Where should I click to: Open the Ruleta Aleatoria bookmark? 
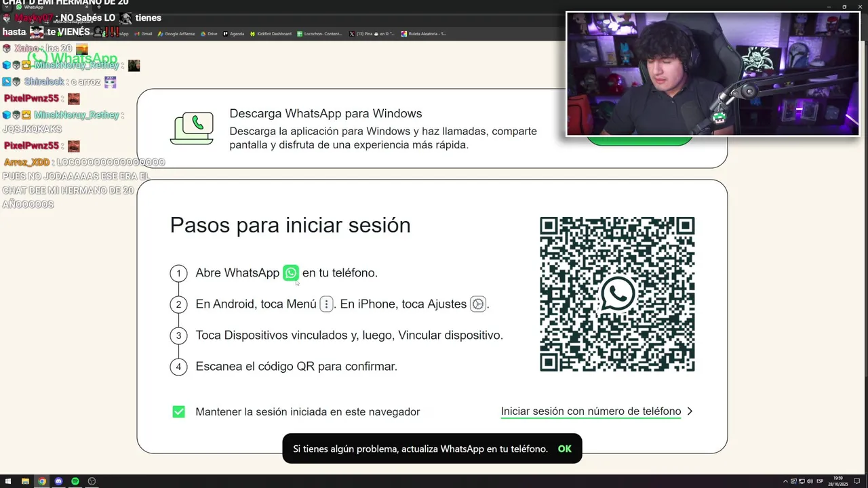pos(424,33)
